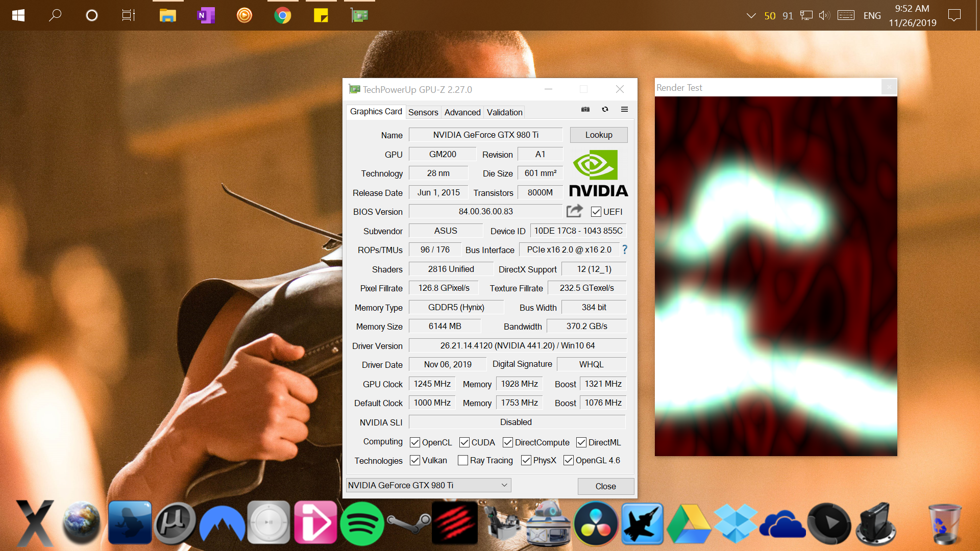This screenshot has width=980, height=551.
Task: Open Chrome from the taskbar
Action: (282, 15)
